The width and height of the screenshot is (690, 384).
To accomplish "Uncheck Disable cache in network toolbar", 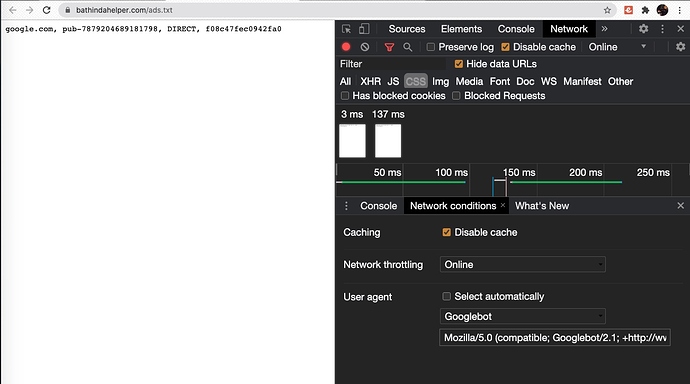I will pos(505,47).
